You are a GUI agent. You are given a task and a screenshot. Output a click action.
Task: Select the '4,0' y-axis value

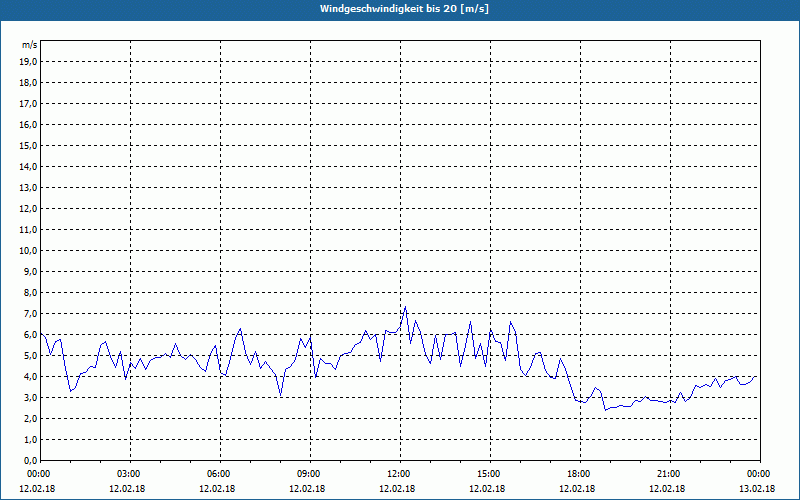[30, 377]
